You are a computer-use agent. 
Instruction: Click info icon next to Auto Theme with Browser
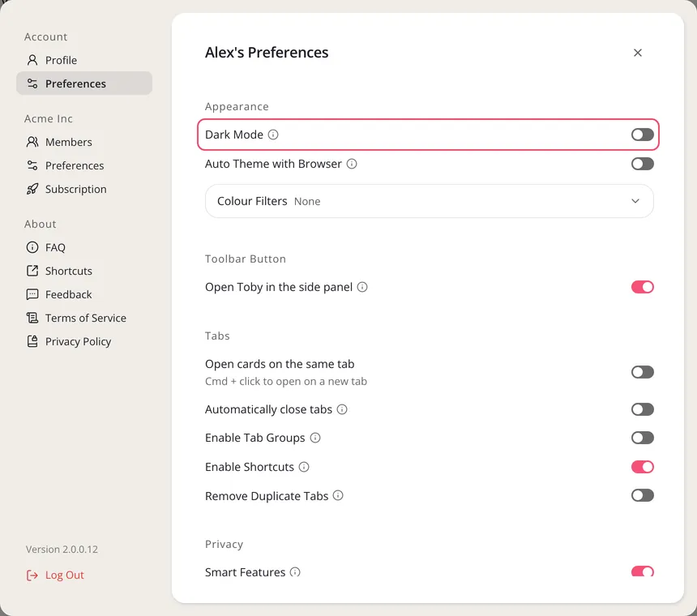(x=352, y=164)
